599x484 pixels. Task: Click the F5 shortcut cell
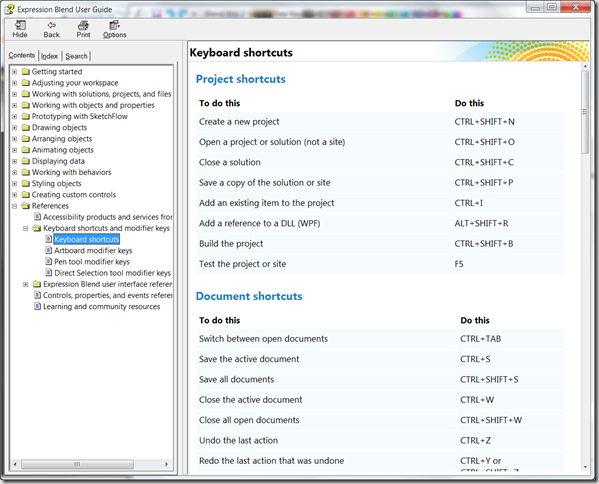507,264
